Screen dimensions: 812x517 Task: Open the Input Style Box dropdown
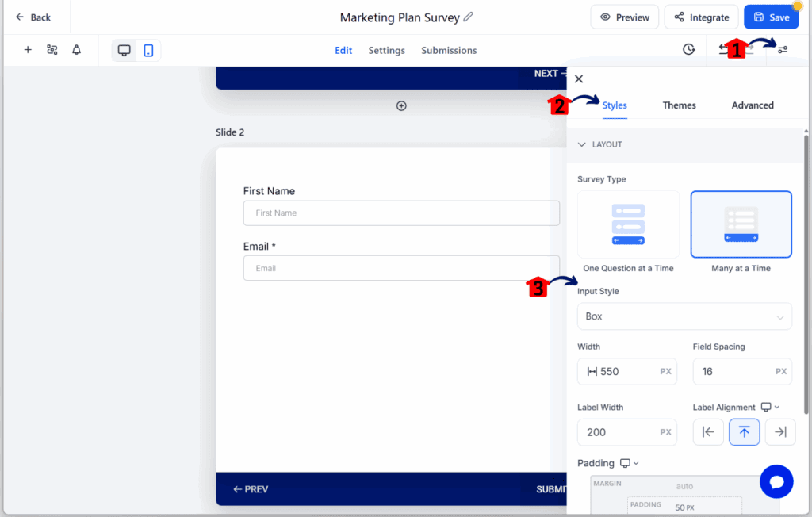coord(684,316)
